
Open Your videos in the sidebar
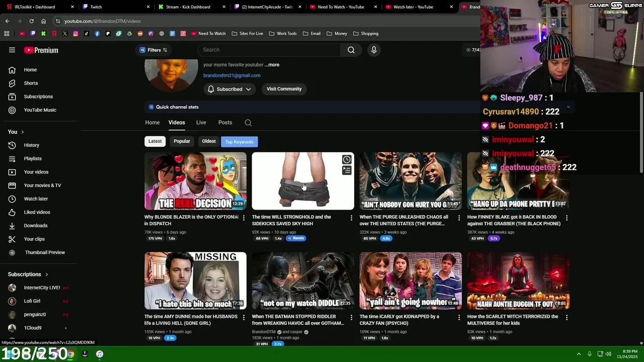pos(36,172)
